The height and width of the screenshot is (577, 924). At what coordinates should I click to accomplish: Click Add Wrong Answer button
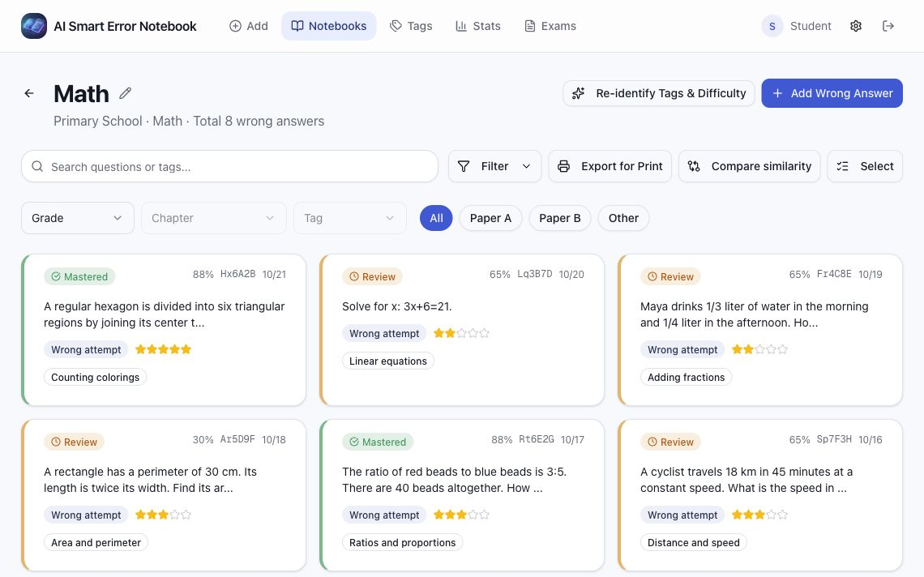coord(832,93)
